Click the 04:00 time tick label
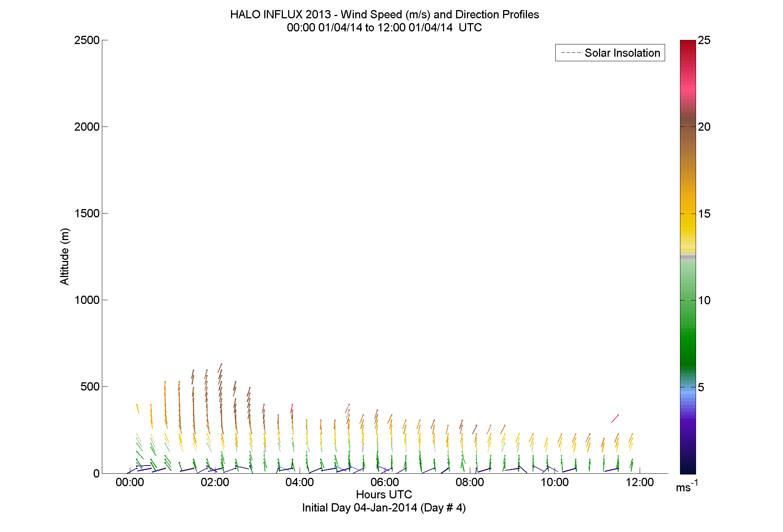 click(300, 482)
